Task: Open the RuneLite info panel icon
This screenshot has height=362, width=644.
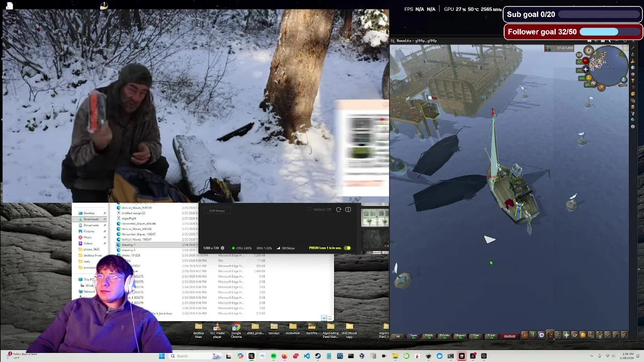Action: (x=633, y=126)
